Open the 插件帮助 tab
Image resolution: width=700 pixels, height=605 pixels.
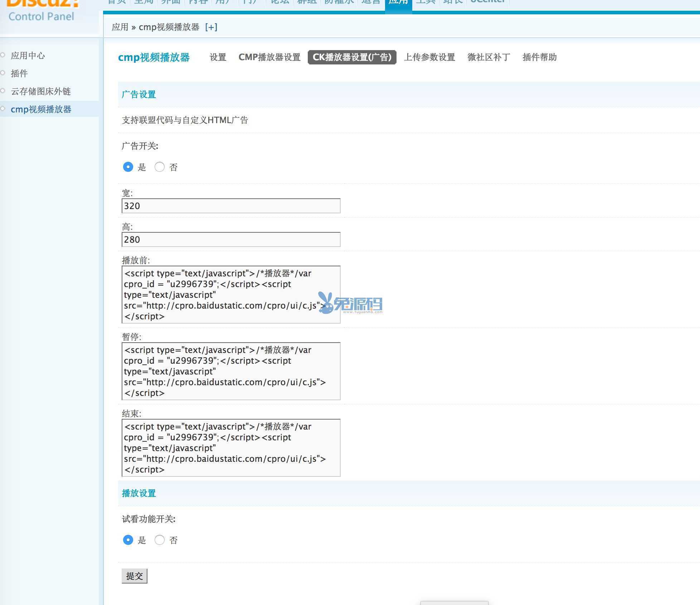click(539, 57)
